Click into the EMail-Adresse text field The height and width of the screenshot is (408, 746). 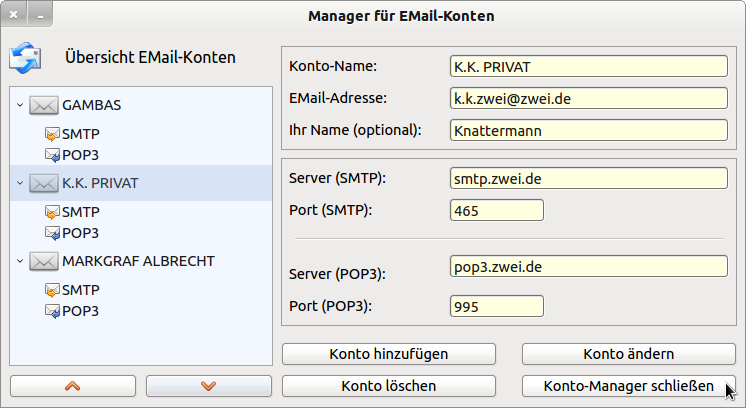588,98
